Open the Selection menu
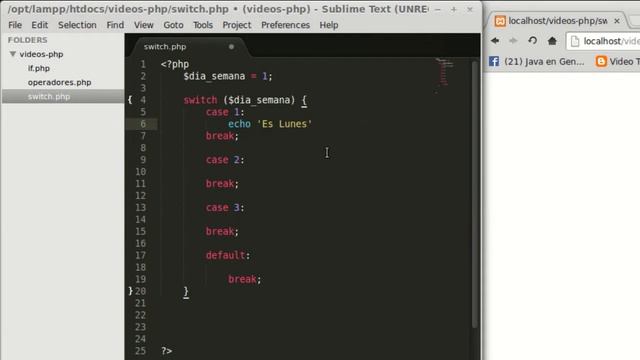Image resolution: width=640 pixels, height=360 pixels. click(77, 25)
